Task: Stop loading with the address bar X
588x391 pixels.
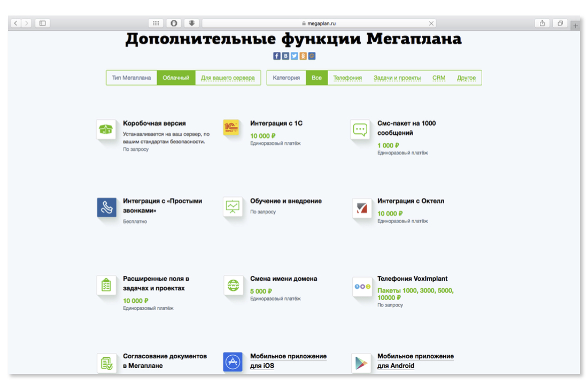Action: coord(431,23)
